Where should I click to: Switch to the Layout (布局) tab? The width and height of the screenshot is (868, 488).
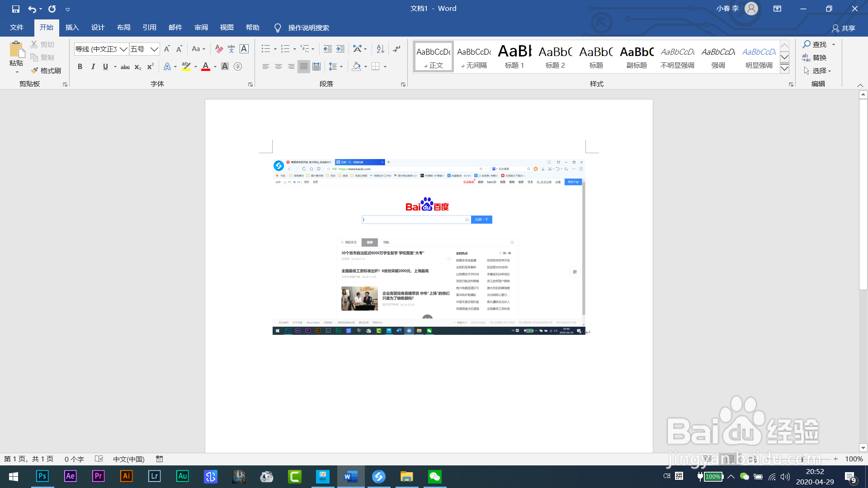pyautogui.click(x=124, y=28)
